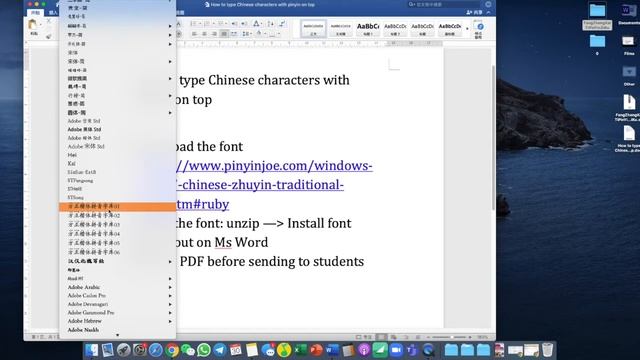
Task: Expand Adobe Caslon Pro submenu arrow
Action: (x=170, y=296)
